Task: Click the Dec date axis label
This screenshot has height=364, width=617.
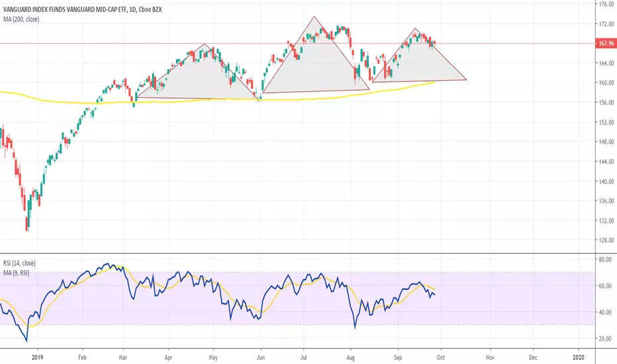Action: tap(533, 357)
